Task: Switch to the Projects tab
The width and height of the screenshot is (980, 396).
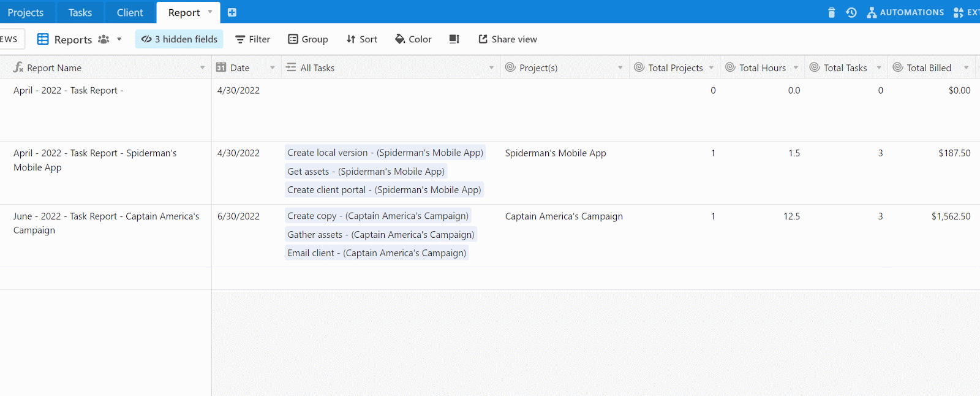Action: click(26, 12)
